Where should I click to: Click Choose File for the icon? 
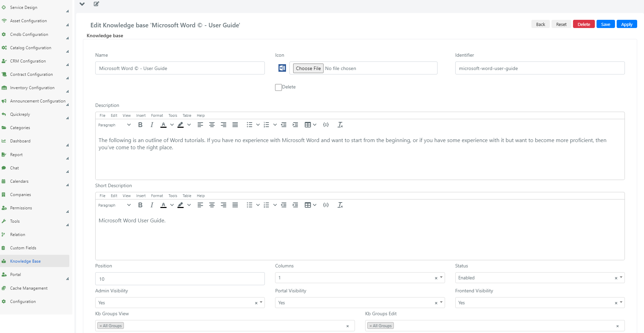pyautogui.click(x=309, y=68)
